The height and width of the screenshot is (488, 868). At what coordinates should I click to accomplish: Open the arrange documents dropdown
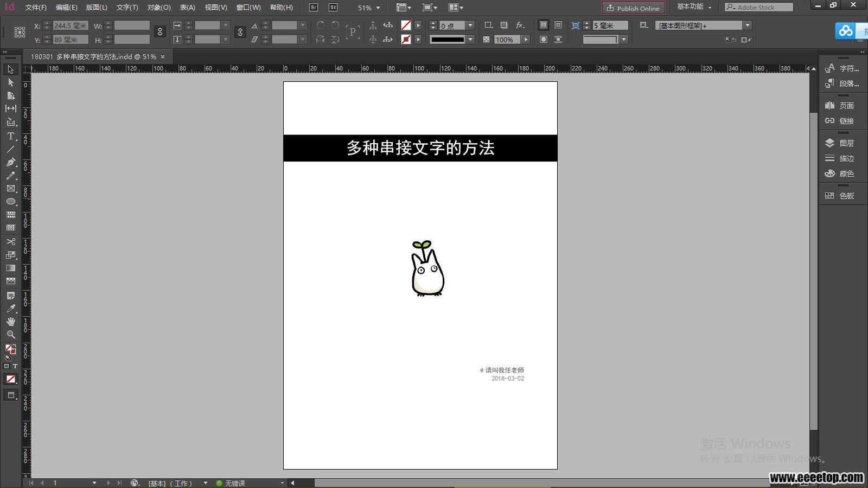[456, 8]
